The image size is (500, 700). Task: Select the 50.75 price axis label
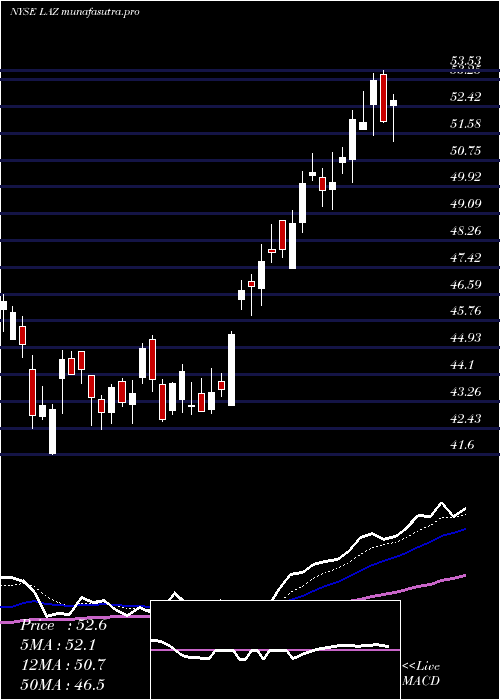(466, 150)
